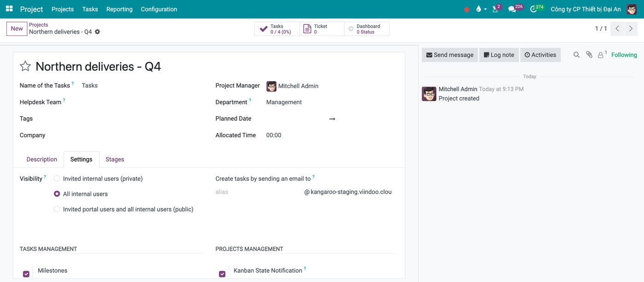Image resolution: width=644 pixels, height=282 pixels.
Task: Click the Log note button
Action: [499, 55]
